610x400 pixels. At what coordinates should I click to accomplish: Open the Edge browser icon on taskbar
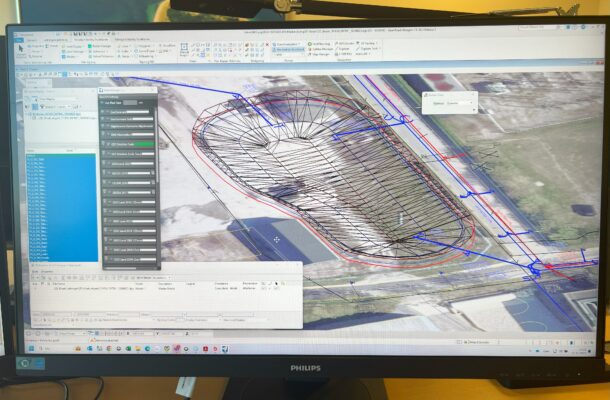147,349
